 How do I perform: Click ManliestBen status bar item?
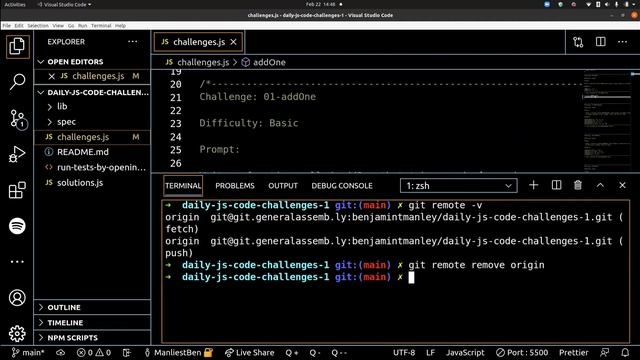pos(178,353)
